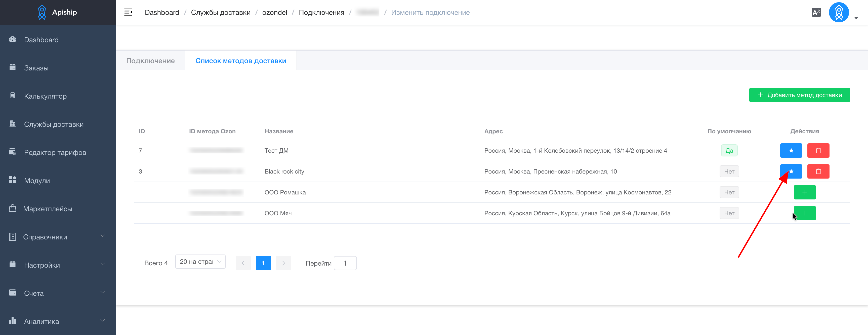This screenshot has height=335, width=868.
Task: Expand the Справочники sidebar section
Action: tap(58, 237)
